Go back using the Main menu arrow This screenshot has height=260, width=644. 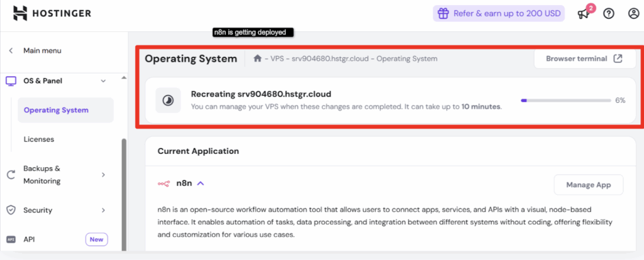click(11, 51)
